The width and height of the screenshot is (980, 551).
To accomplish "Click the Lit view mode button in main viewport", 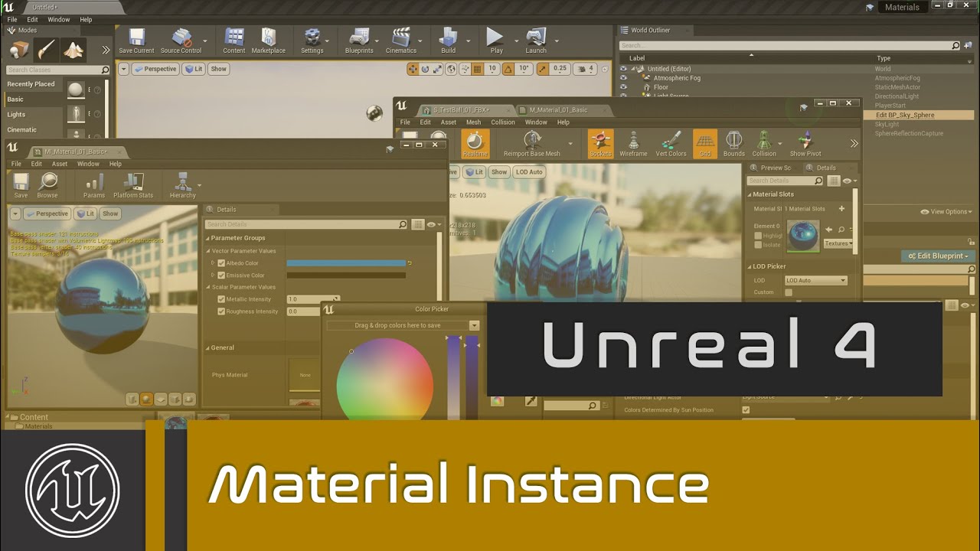I will [x=194, y=69].
